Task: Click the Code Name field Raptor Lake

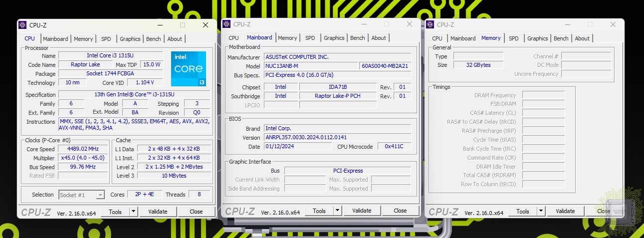Action: coord(85,65)
